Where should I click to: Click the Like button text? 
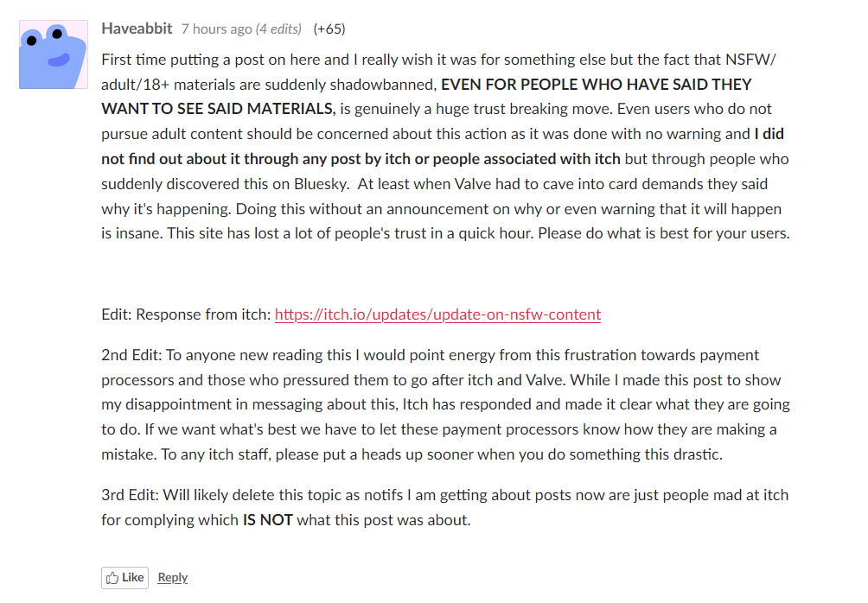(x=133, y=578)
